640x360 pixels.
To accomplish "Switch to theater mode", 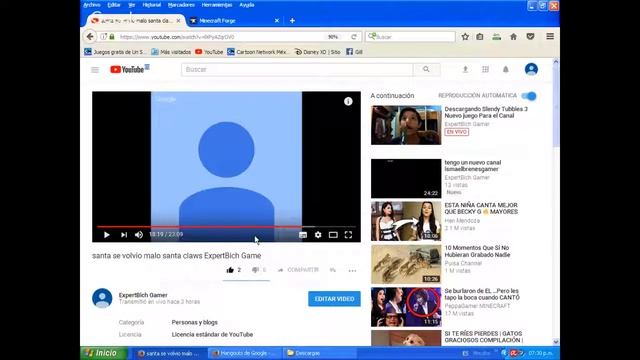I will coord(333,235).
